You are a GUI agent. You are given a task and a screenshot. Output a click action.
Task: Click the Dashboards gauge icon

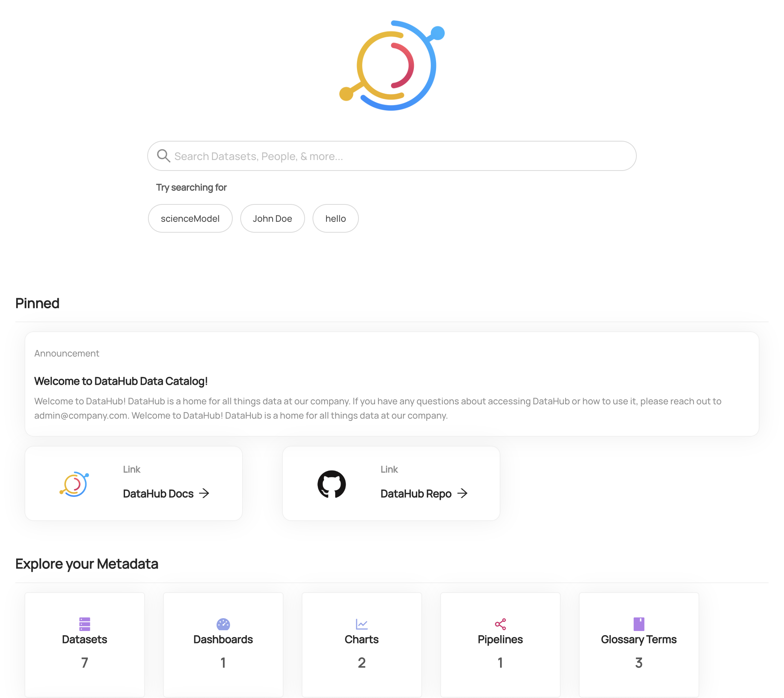pos(223,624)
